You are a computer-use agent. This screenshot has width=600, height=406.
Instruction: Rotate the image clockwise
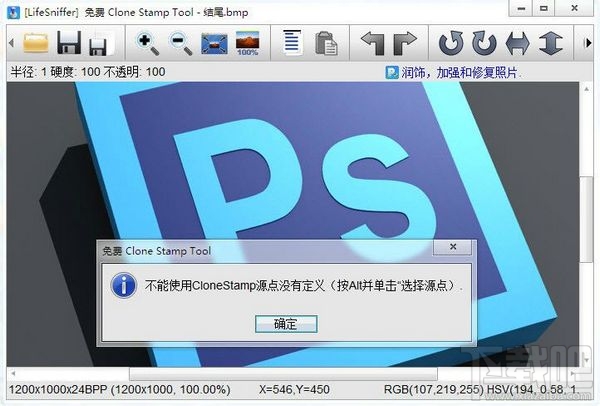click(x=484, y=43)
